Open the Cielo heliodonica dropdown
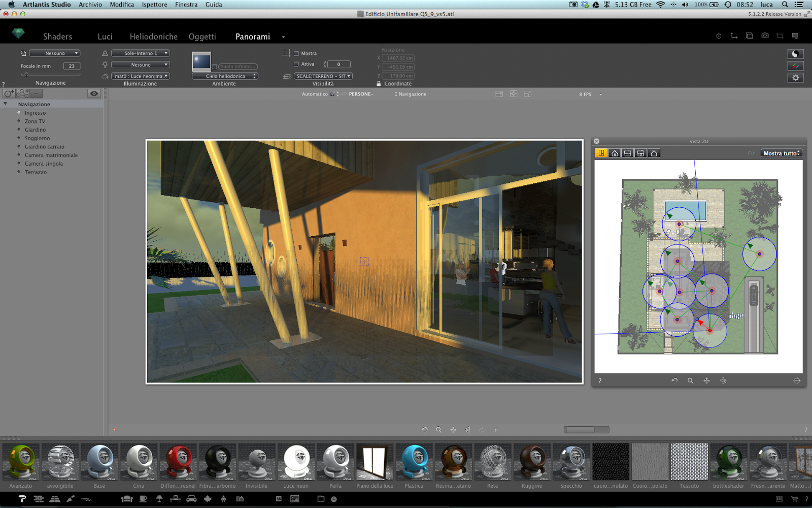Viewport: 812px width, 508px height. [x=225, y=76]
